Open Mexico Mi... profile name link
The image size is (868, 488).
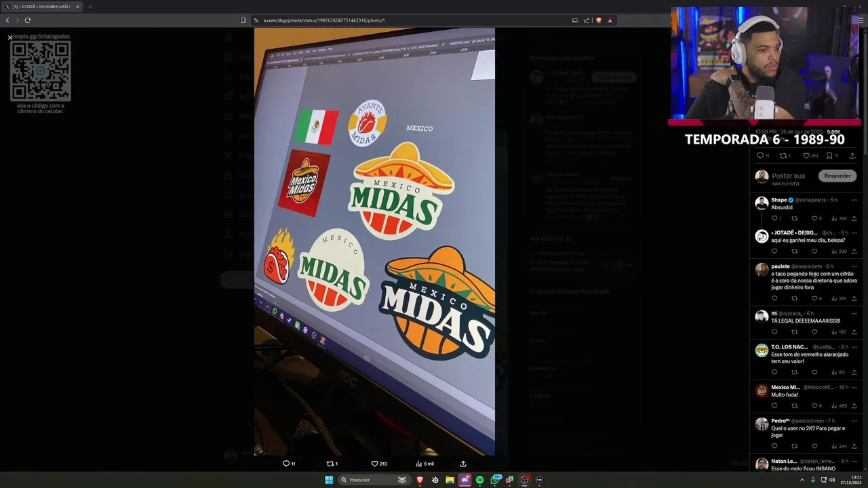tap(785, 387)
